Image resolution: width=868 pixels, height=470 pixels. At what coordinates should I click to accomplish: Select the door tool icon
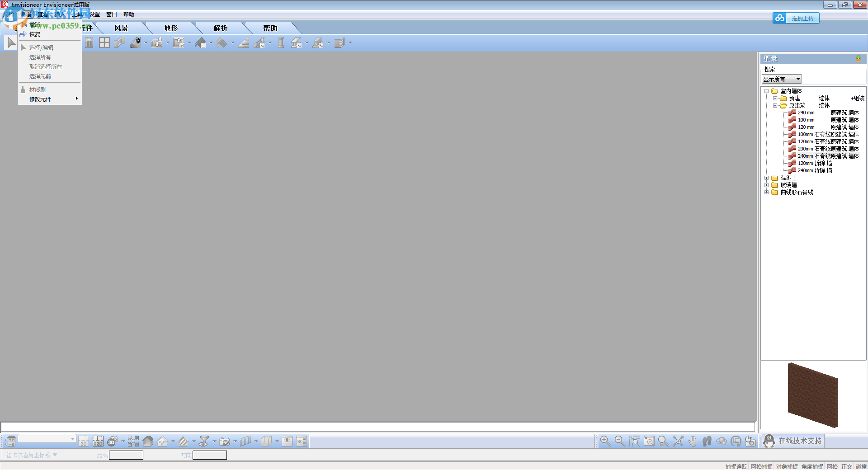coord(89,43)
